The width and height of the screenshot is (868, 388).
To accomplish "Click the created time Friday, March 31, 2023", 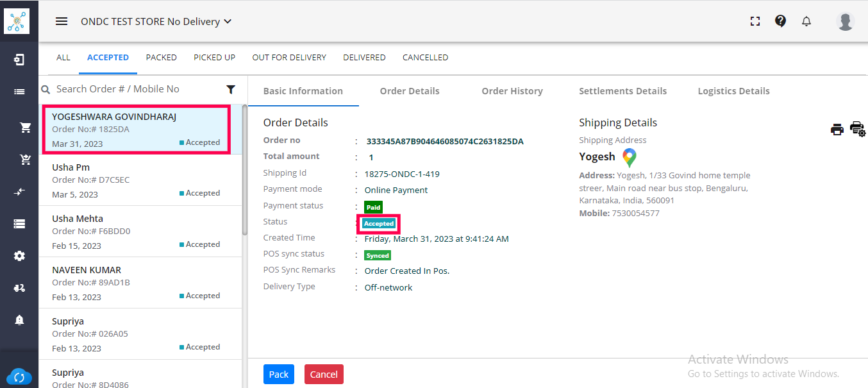I will tap(437, 239).
